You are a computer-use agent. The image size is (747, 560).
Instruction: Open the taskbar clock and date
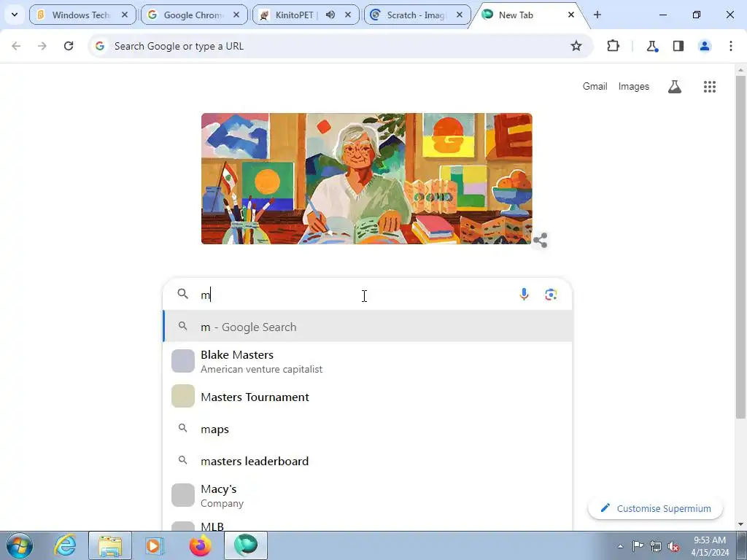coord(710,546)
